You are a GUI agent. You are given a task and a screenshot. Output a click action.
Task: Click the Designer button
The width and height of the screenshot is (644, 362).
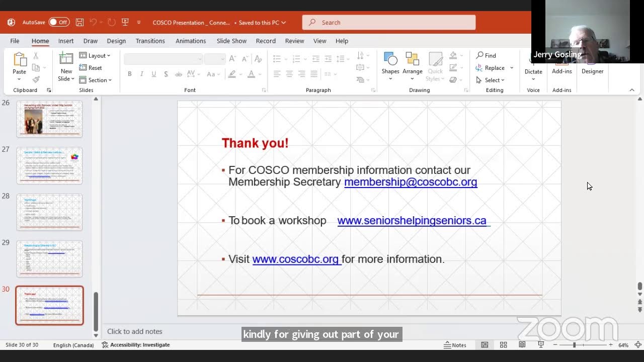[x=592, y=70]
